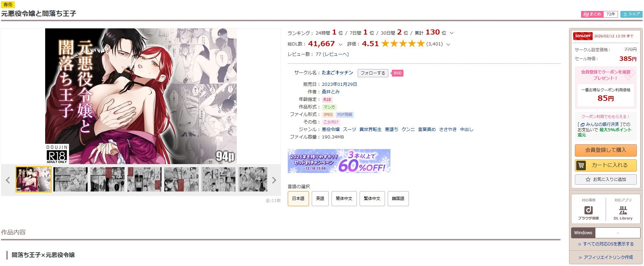Click the DL Library app icon
Screen dimensions: 644x266
click(623, 210)
